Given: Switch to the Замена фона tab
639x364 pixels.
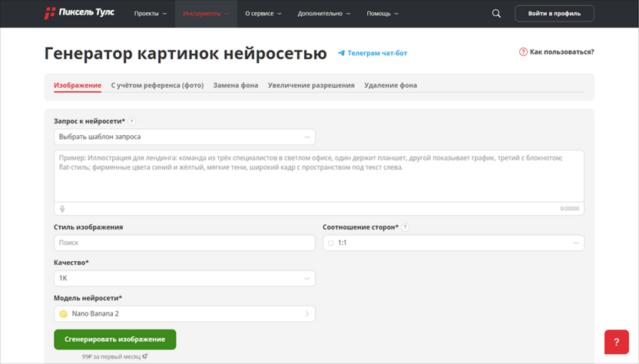Looking at the screenshot, I should (236, 85).
